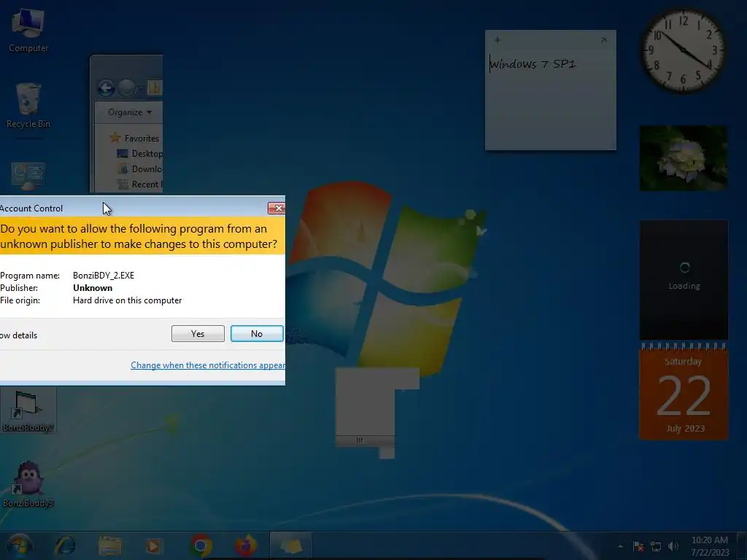The height and width of the screenshot is (560, 747).
Task: Click the calendar gadget showing Saturday 22
Action: (x=684, y=392)
